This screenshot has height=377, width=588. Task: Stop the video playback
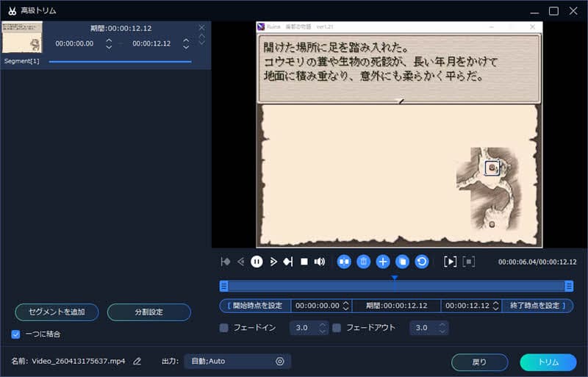(x=304, y=262)
